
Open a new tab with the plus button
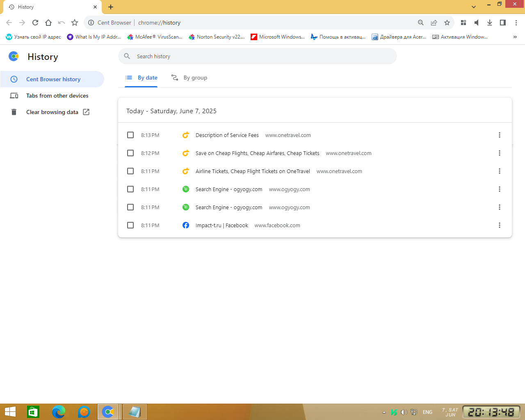(111, 7)
